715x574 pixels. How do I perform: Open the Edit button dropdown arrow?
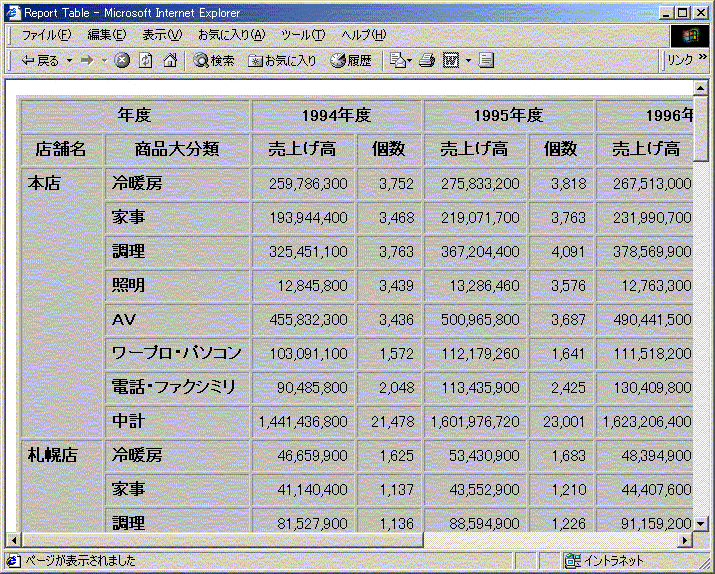click(468, 60)
